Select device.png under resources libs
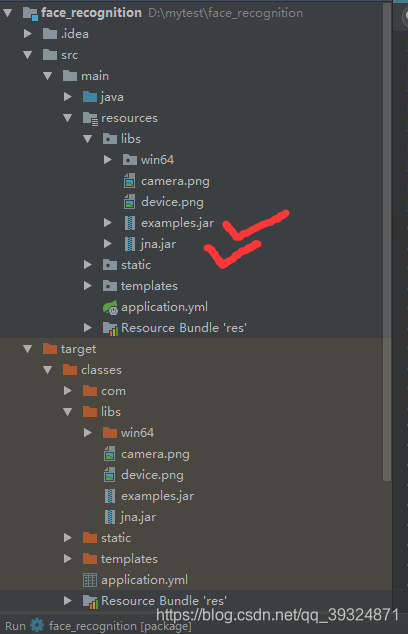 tap(172, 202)
